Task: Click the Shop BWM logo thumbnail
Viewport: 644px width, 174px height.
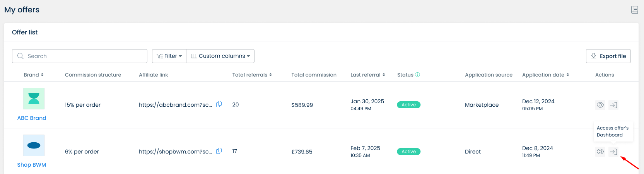Action: click(34, 145)
